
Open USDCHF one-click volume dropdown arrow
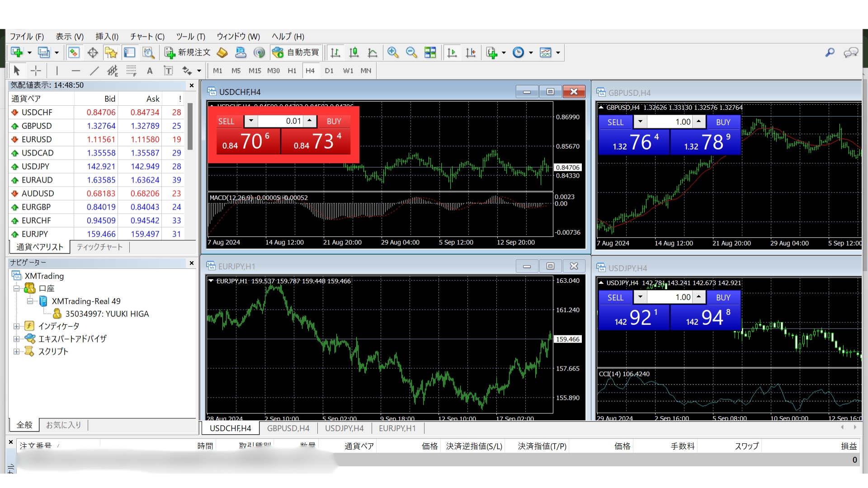[x=251, y=121]
